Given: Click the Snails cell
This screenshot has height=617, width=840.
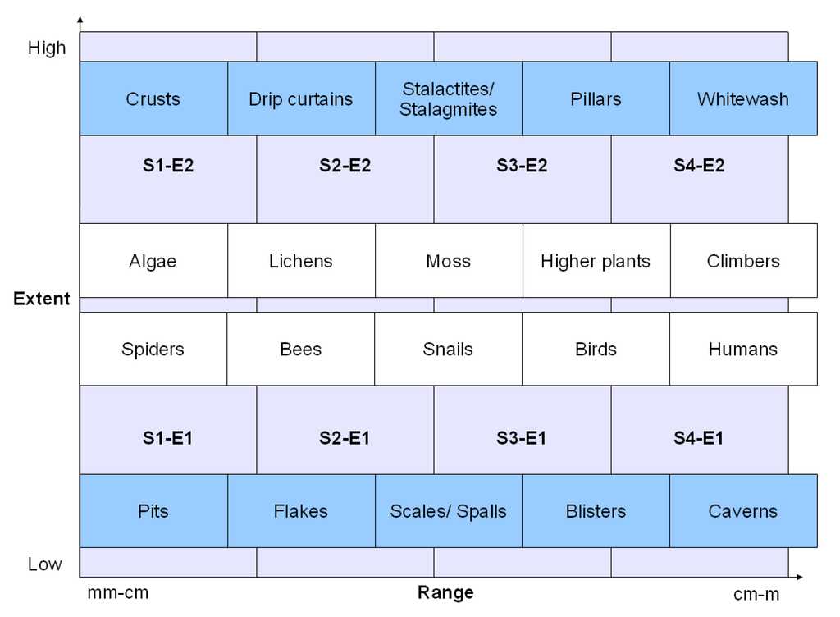Looking at the screenshot, I should pos(449,349).
